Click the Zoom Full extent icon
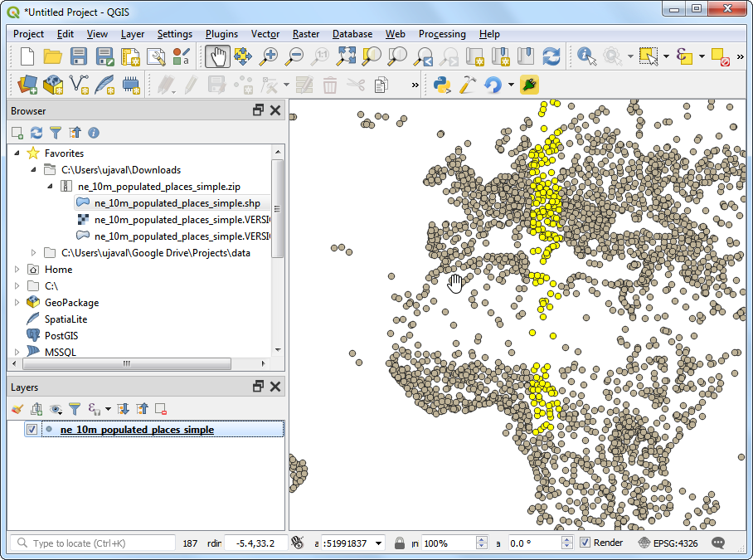 (346, 56)
